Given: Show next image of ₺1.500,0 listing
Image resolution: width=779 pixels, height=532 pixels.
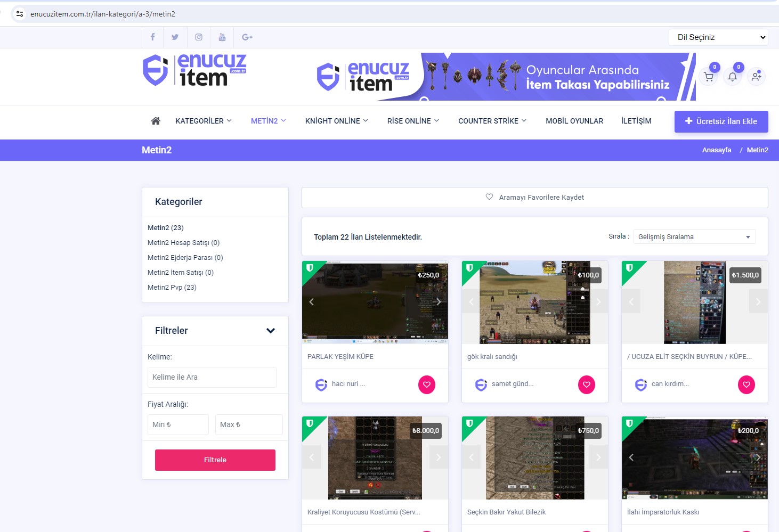Looking at the screenshot, I should tap(758, 302).
